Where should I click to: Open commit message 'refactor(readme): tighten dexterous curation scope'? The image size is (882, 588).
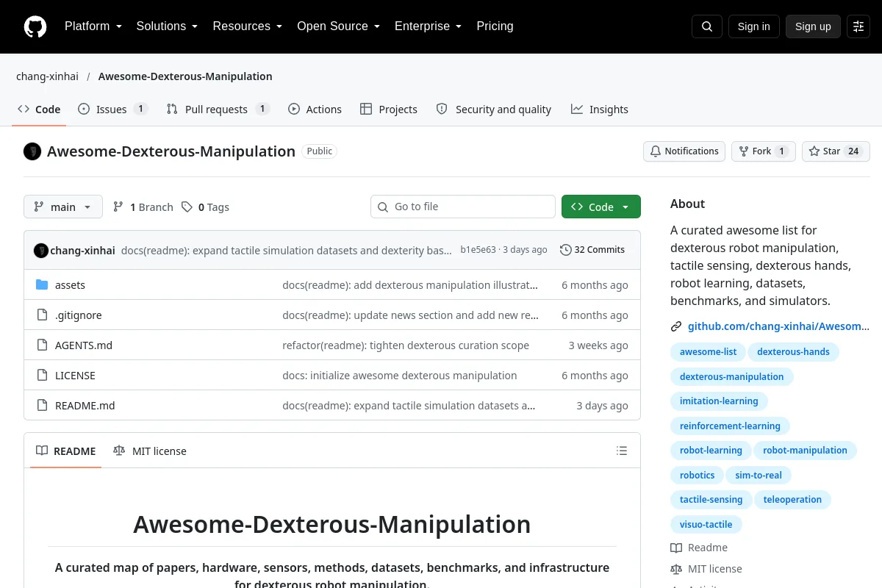[406, 345]
